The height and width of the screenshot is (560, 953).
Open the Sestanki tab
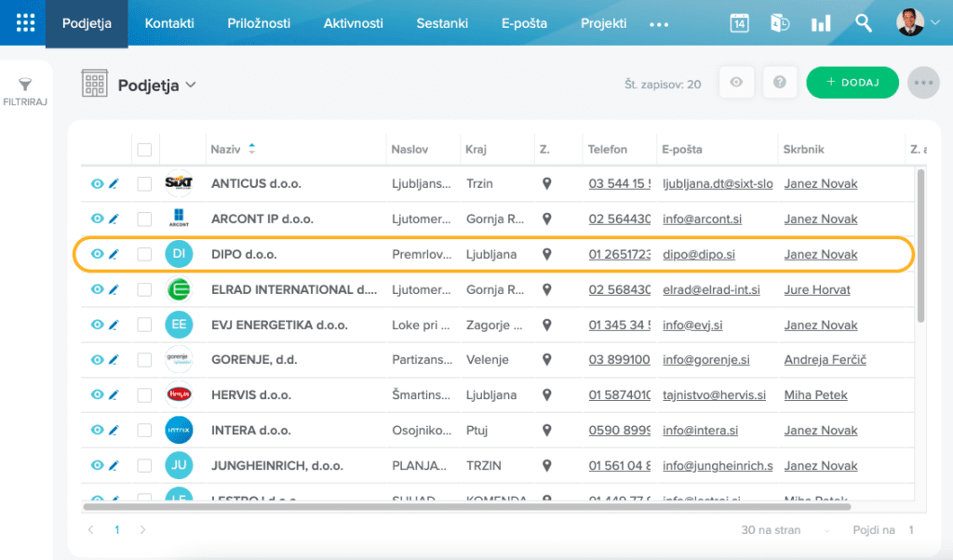442,23
